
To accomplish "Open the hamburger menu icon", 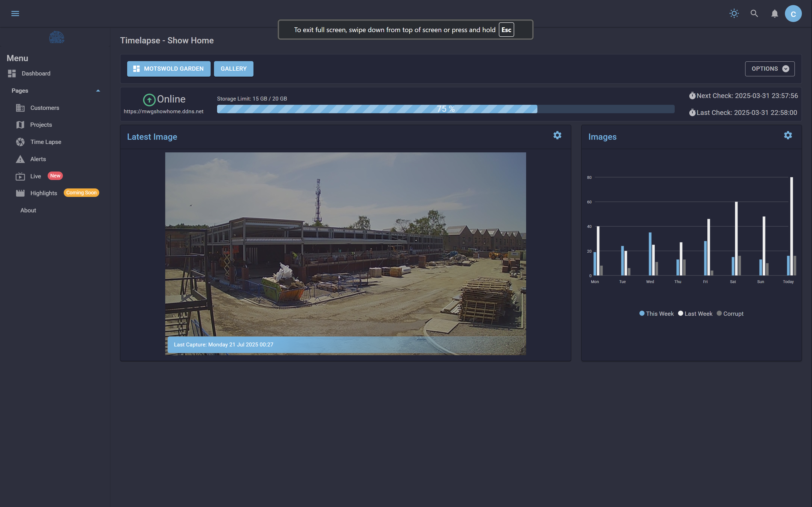I will (15, 14).
